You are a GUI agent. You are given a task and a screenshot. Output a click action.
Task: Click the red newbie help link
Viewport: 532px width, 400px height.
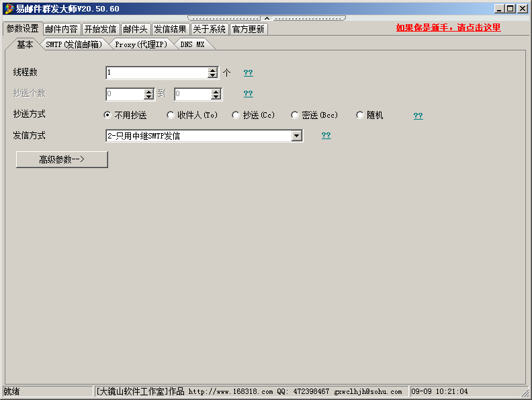click(x=448, y=28)
